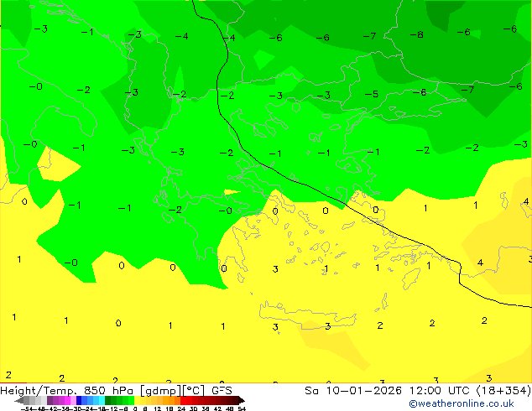The width and height of the screenshot is (532, 411).
Task: Pick the dark blue segment in the color legend
Action: (79, 400)
